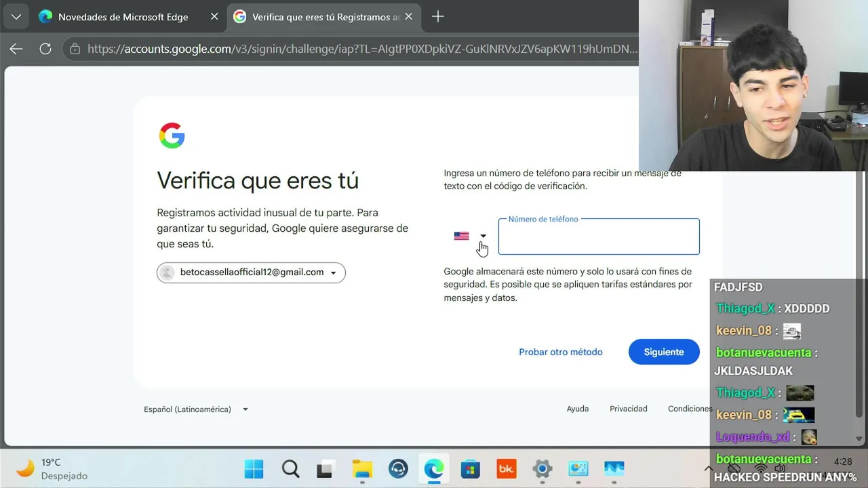Click the Verifica que eres tú heading
The image size is (868, 488).
pos(258,181)
